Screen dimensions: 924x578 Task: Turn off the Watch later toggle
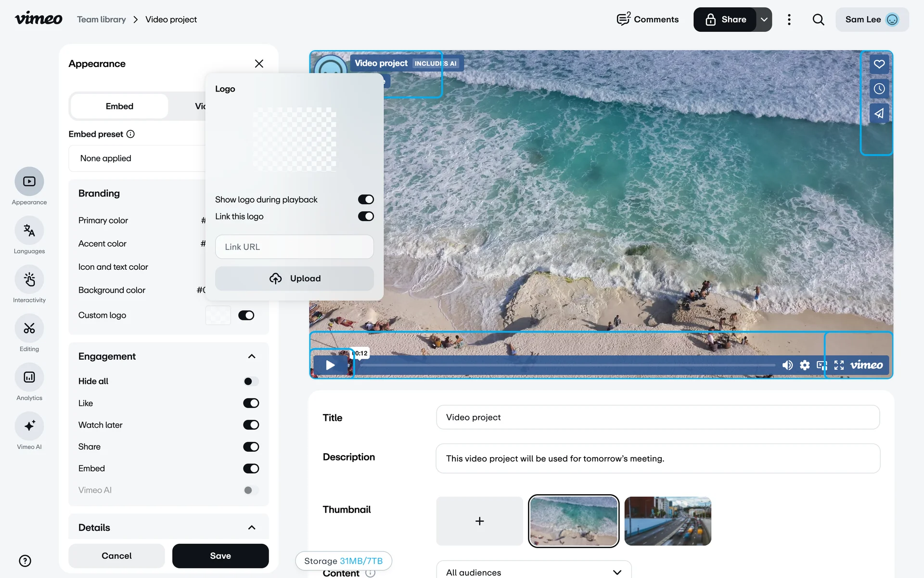point(251,425)
